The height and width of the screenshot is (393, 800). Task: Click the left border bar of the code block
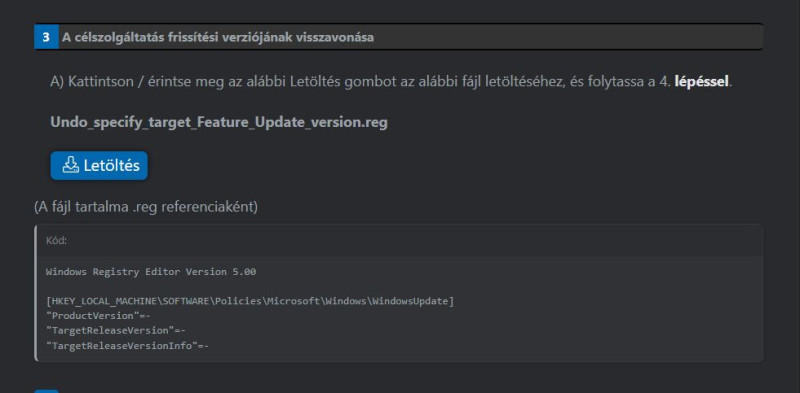coord(36,293)
